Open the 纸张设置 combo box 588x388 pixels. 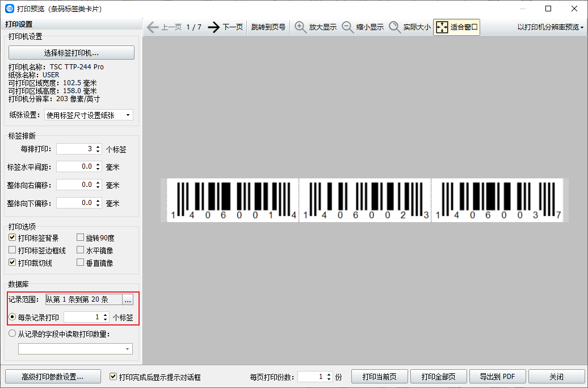(x=89, y=115)
